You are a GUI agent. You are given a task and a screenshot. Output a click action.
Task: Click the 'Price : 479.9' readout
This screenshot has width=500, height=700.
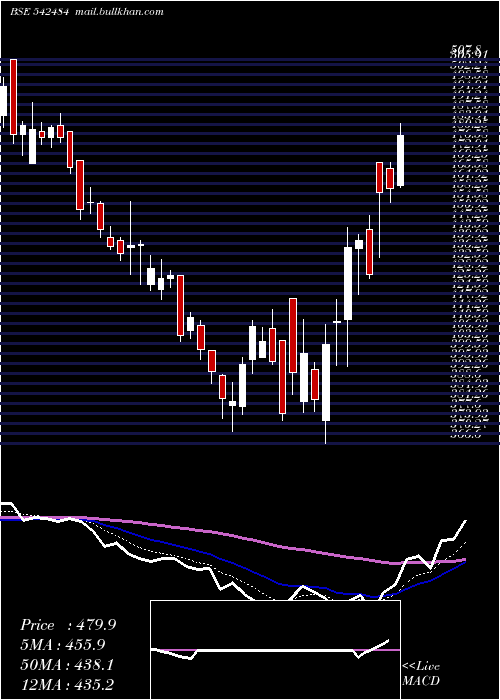coord(68,625)
